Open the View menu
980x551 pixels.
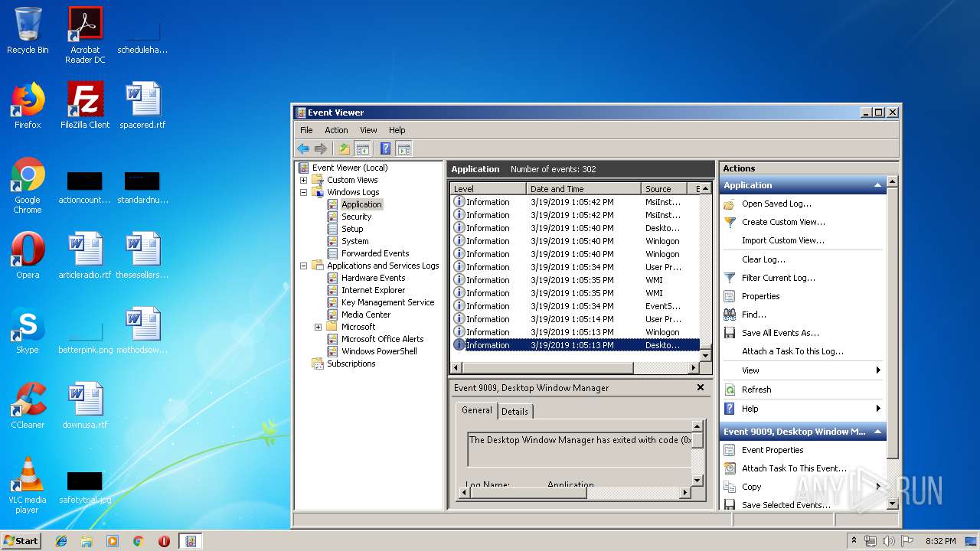(368, 130)
